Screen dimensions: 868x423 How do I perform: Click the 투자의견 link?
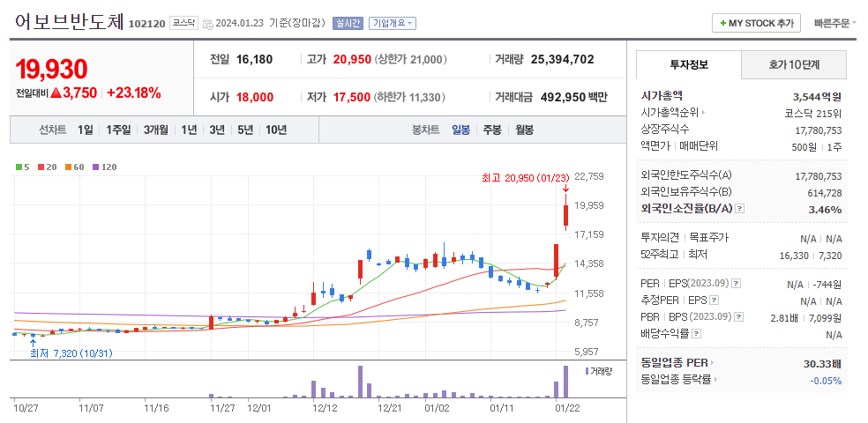point(660,238)
